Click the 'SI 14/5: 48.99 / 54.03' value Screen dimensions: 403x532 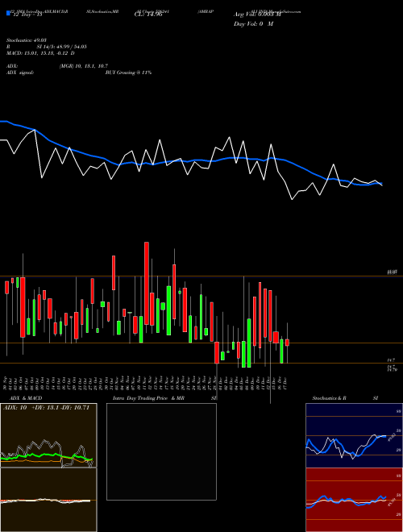pos(62,47)
